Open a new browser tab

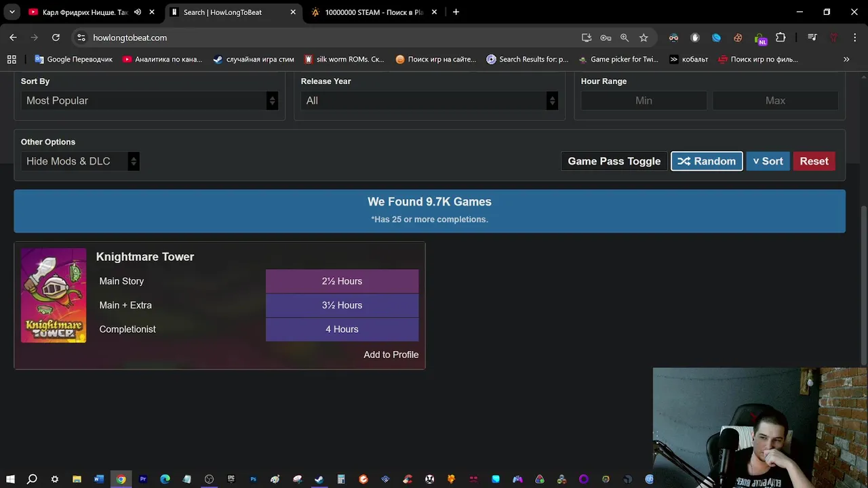tap(456, 12)
